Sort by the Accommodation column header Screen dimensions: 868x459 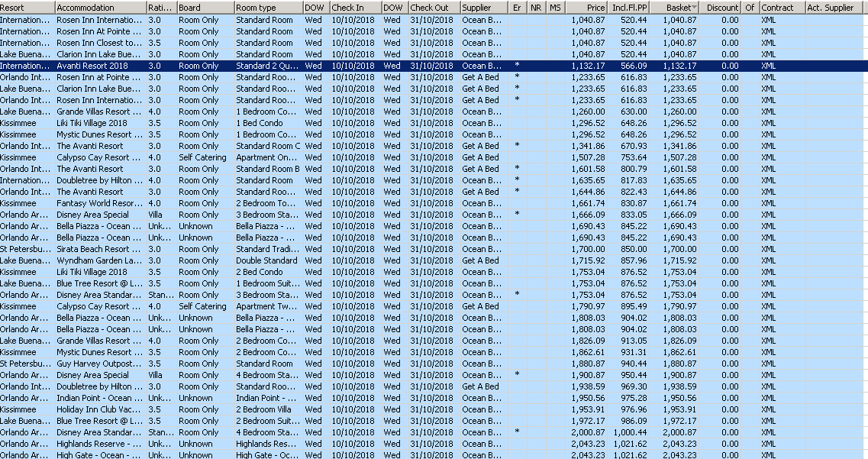pyautogui.click(x=100, y=7)
